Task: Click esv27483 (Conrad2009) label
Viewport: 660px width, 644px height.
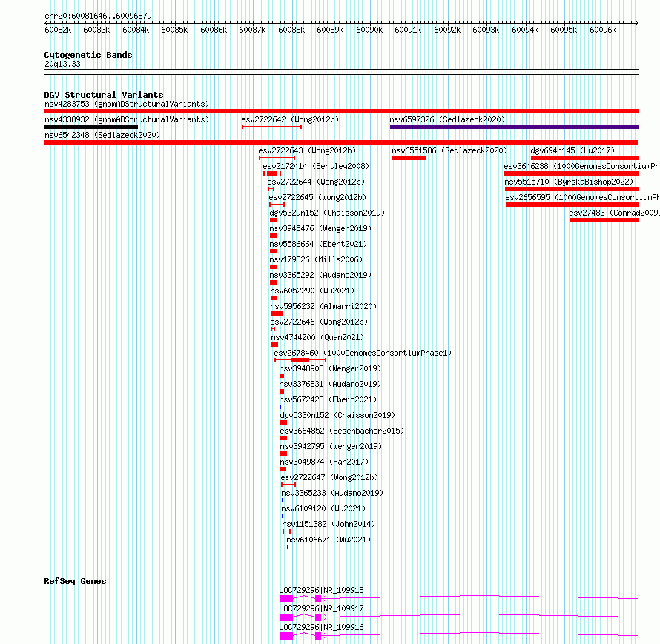Action: coord(615,213)
